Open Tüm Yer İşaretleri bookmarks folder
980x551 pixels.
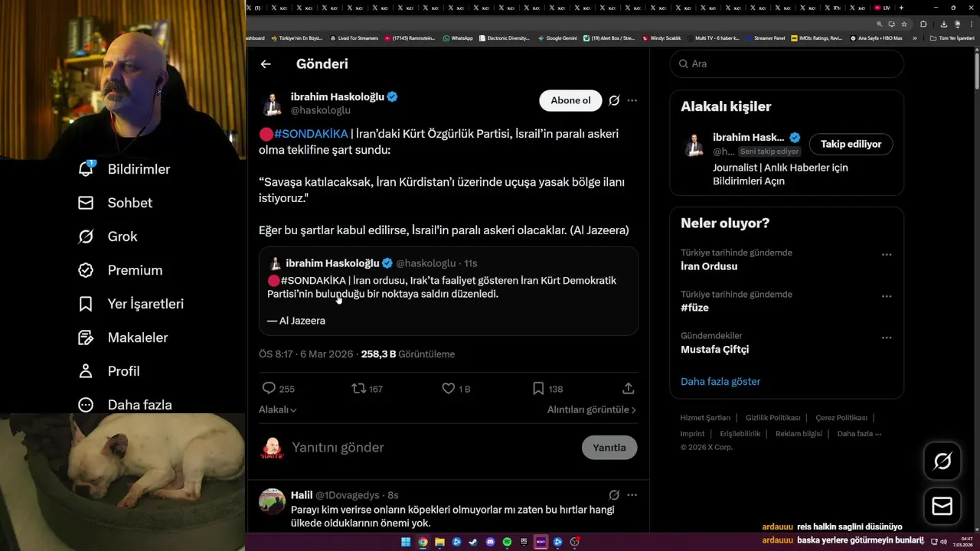pyautogui.click(x=952, y=38)
